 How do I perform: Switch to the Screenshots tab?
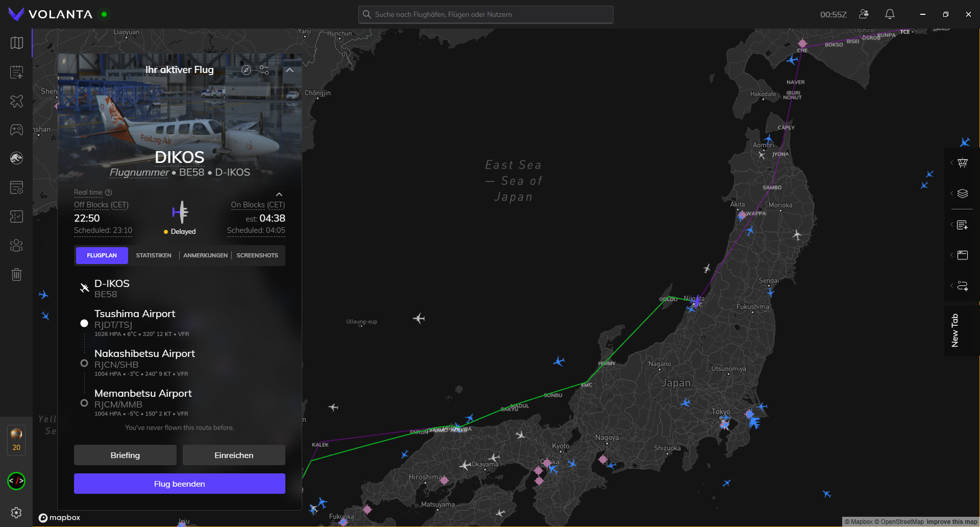click(x=257, y=255)
